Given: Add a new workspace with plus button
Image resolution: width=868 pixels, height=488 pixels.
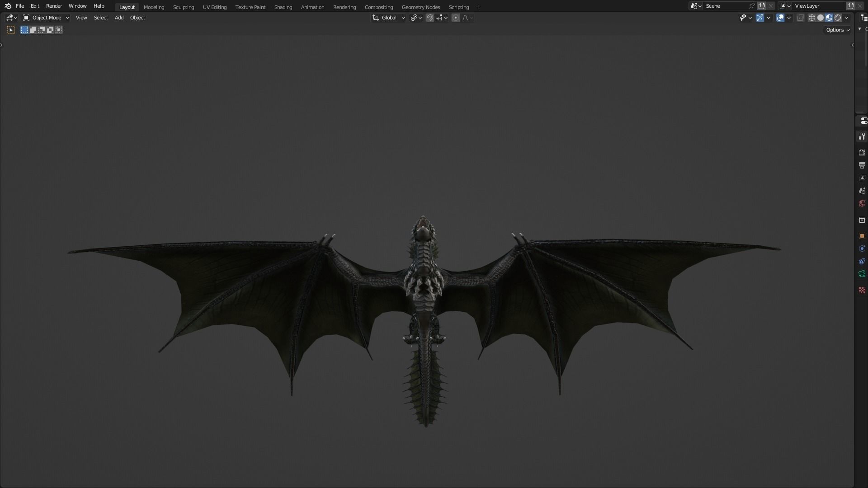Looking at the screenshot, I should point(478,7).
